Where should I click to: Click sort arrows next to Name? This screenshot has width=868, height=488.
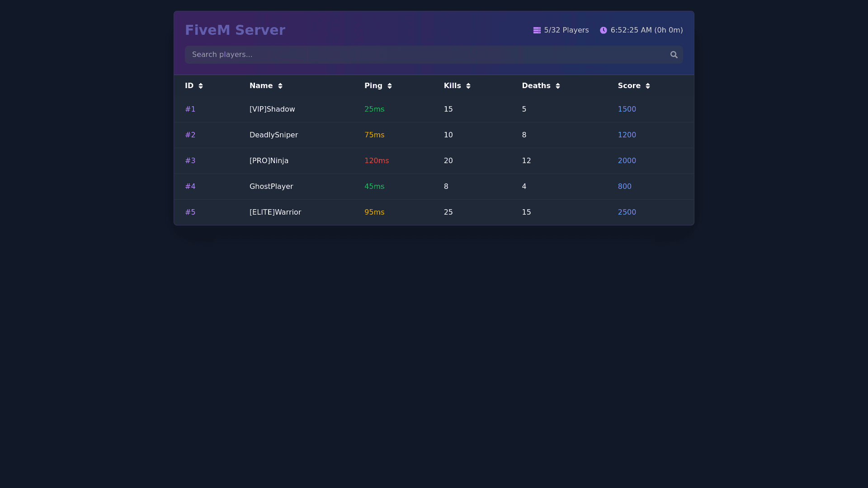point(280,86)
